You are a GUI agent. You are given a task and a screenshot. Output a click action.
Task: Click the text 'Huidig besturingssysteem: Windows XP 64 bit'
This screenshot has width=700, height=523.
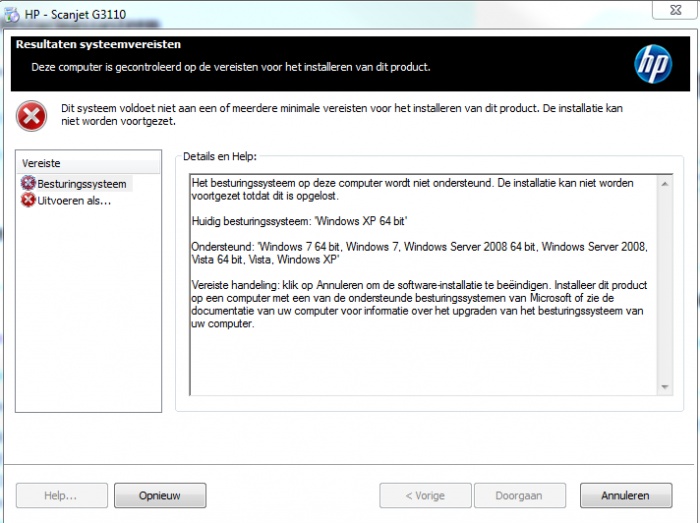[x=299, y=221]
